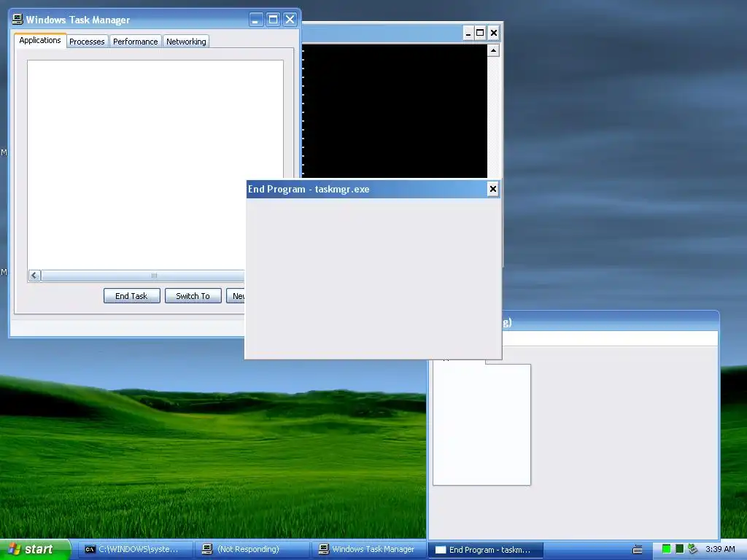Select the End Program - taskm... taskbar button
The width and height of the screenshot is (747, 560).
pos(485,550)
